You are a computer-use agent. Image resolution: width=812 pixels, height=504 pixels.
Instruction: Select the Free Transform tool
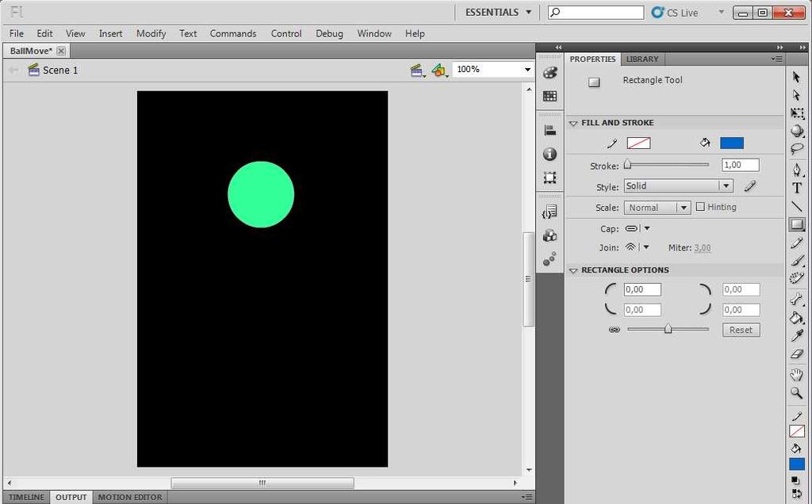797,113
